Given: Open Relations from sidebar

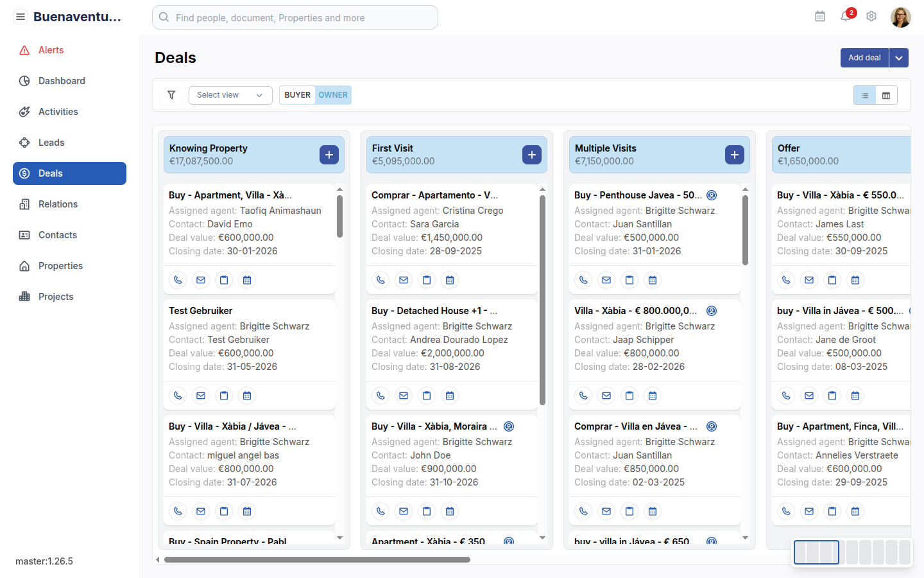Looking at the screenshot, I should coord(69,204).
